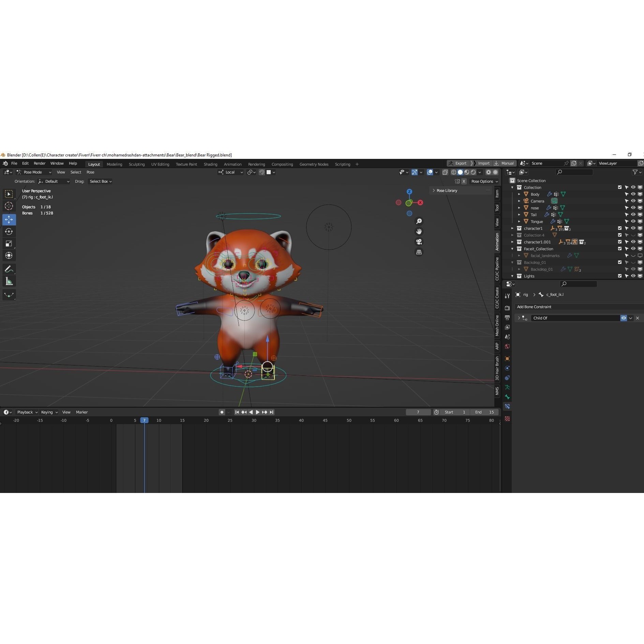Select the Rotate tool in the toolbar
Screen dimensions: 644x644
click(x=9, y=231)
